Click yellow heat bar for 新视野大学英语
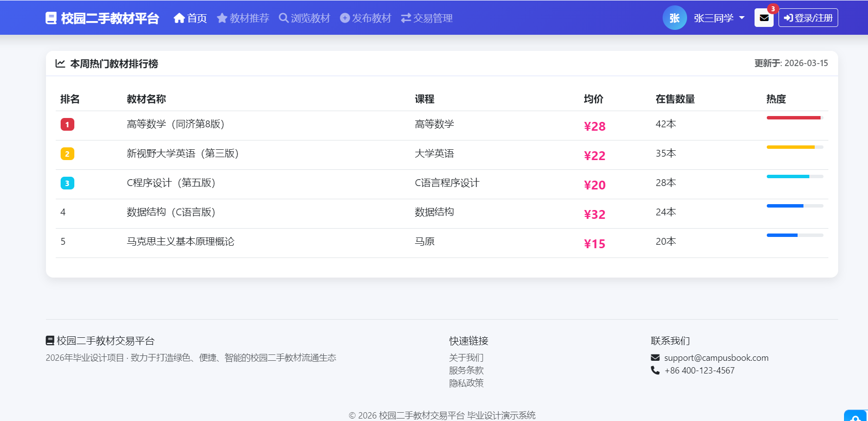 click(791, 147)
